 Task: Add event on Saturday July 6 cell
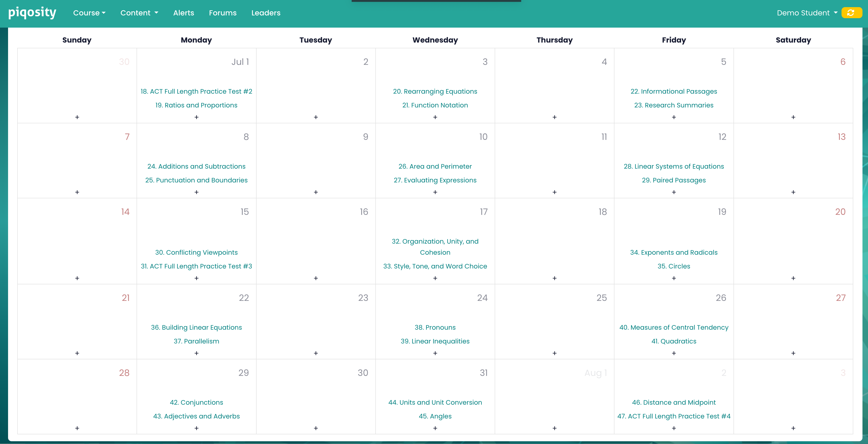[x=793, y=117]
